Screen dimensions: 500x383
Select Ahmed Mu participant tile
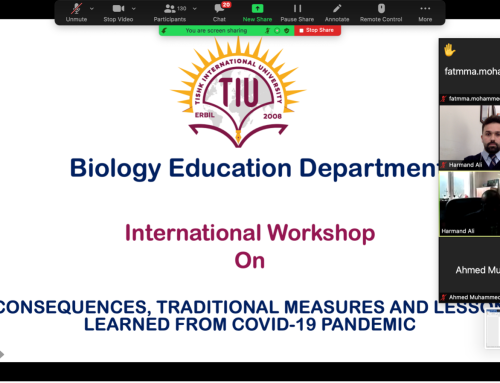click(470, 269)
